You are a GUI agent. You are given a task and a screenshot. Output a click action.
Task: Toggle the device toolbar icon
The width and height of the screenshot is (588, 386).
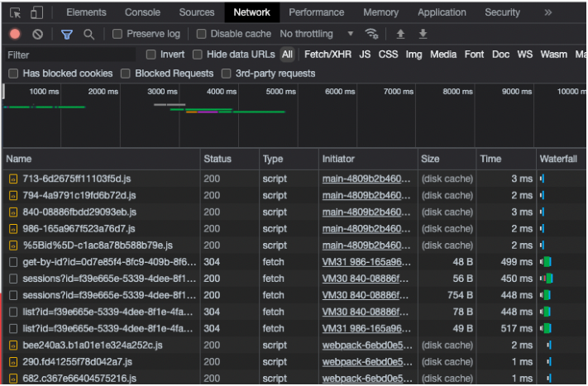(x=36, y=12)
